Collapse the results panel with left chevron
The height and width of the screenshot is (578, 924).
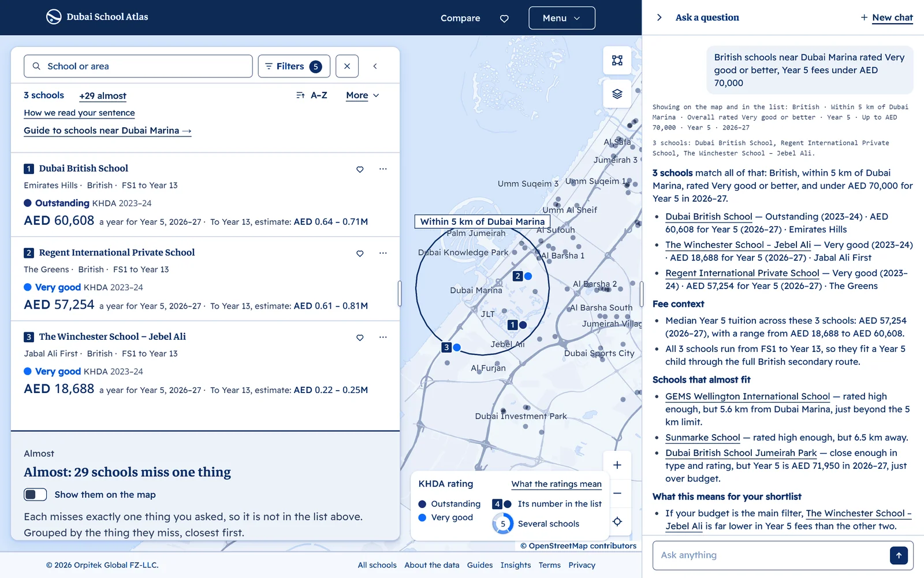tap(375, 66)
